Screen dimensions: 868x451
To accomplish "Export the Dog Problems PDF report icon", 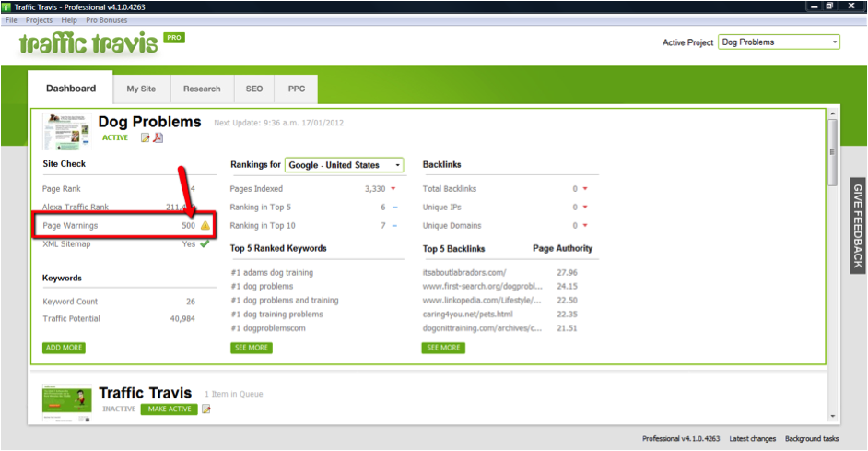I will click(x=158, y=137).
